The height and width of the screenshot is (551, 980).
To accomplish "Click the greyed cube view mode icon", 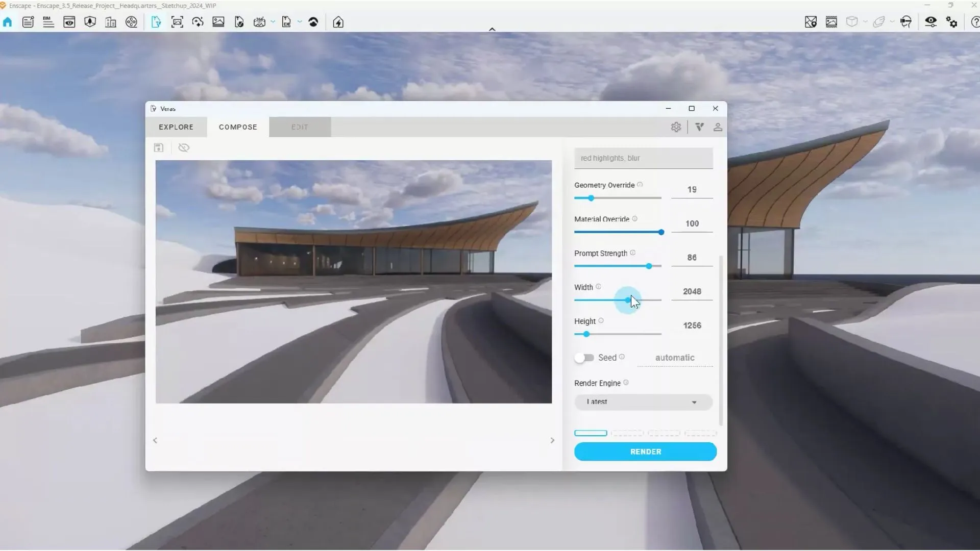I will [852, 22].
